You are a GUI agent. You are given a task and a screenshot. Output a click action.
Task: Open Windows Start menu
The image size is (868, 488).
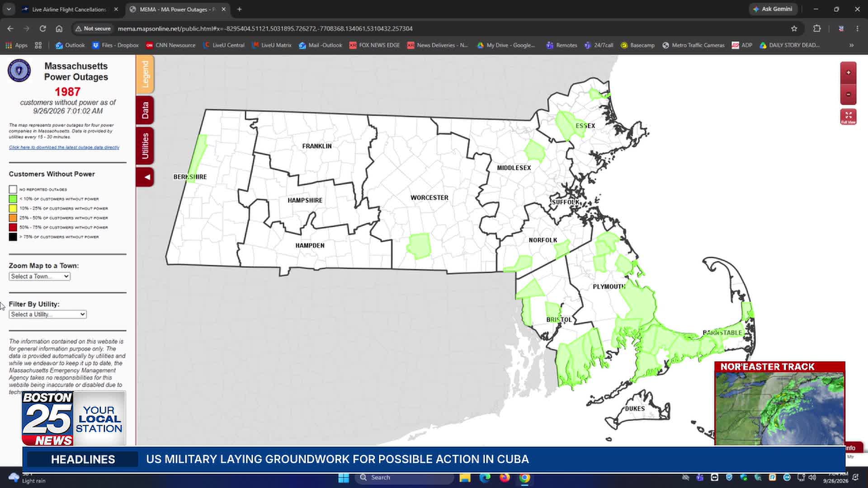(x=344, y=478)
